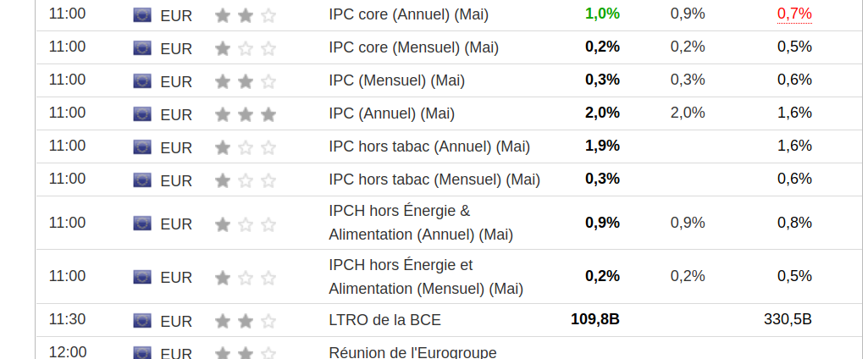Click the EU flag in the Réunion de l'Eurogroupe row
Image resolution: width=868 pixels, height=359 pixels.
pos(142,352)
